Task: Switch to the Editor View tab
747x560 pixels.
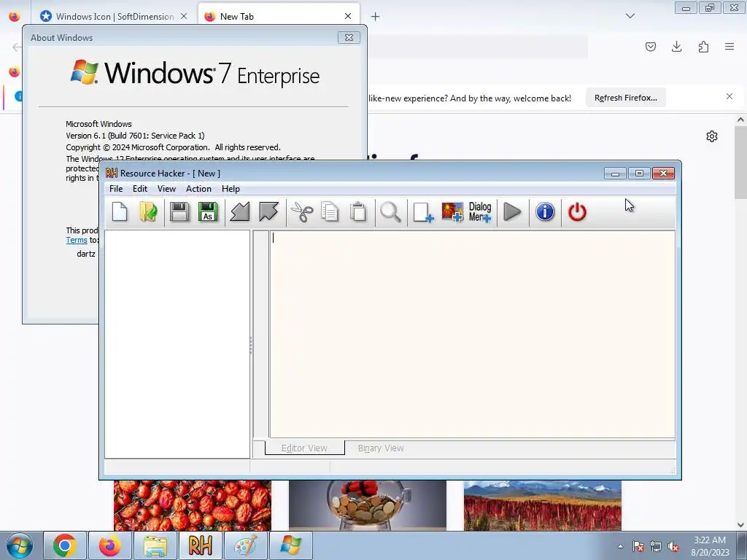Action: pos(304,448)
